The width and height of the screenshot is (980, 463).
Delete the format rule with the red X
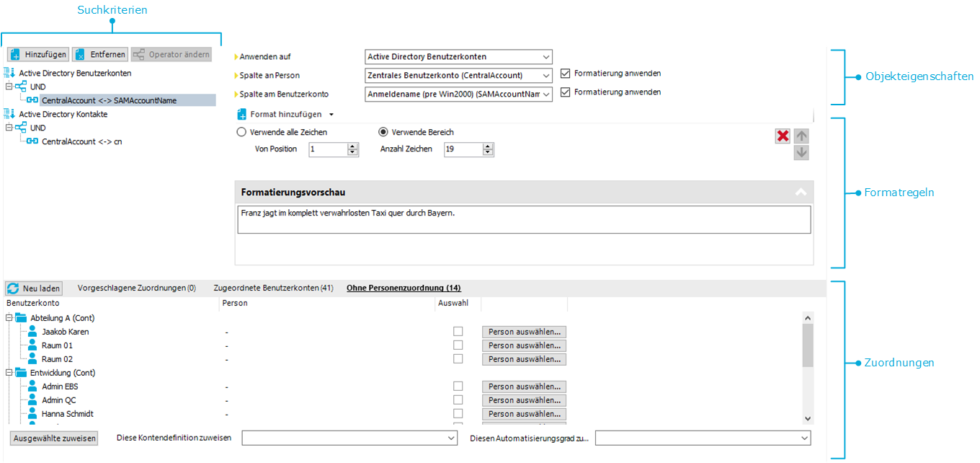(783, 136)
